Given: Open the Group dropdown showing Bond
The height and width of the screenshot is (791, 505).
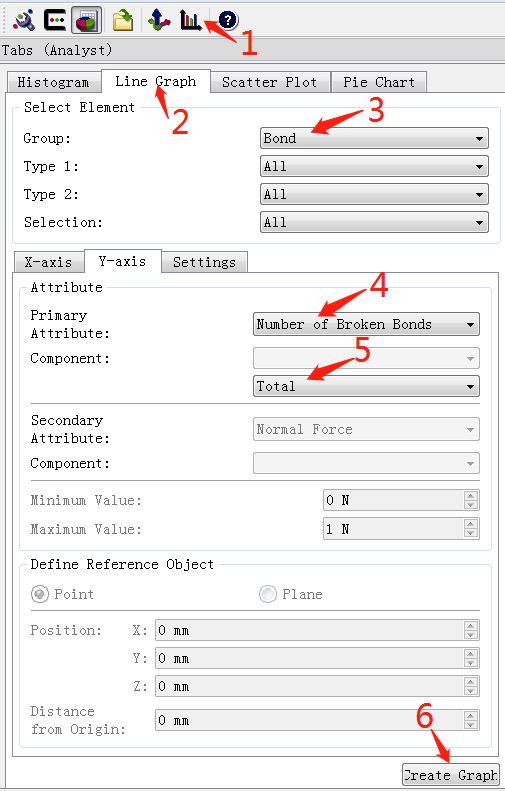Looking at the screenshot, I should [x=374, y=138].
